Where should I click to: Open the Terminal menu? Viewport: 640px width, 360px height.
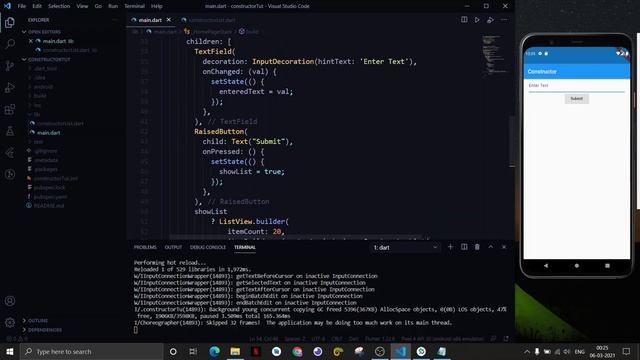click(x=134, y=6)
